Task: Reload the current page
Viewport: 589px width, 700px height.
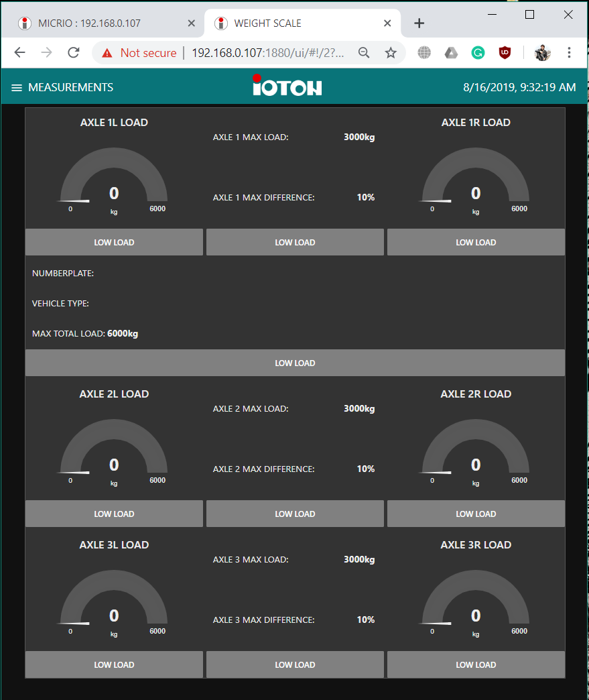Action: tap(74, 53)
